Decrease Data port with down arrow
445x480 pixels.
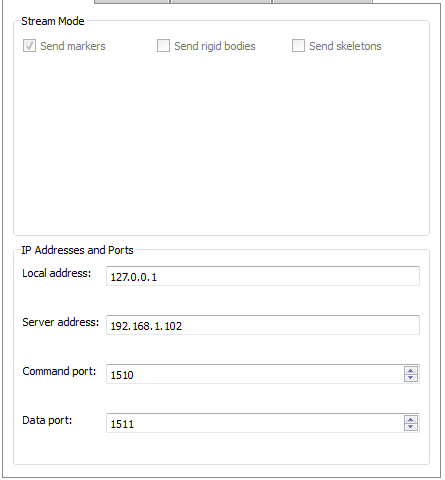[x=411, y=427]
